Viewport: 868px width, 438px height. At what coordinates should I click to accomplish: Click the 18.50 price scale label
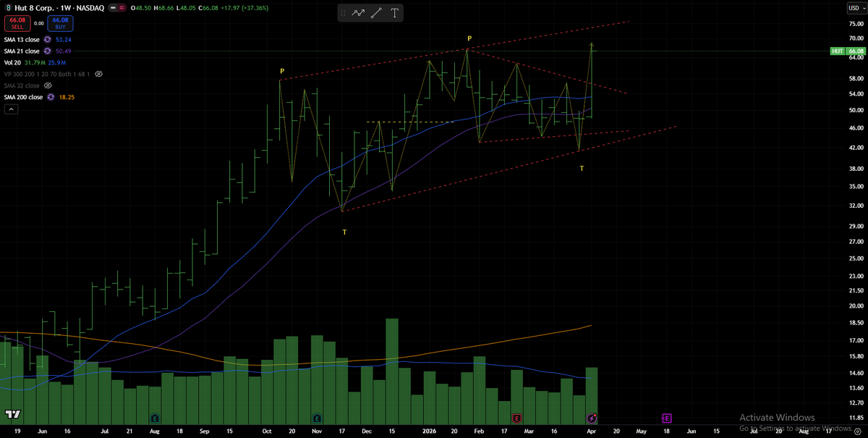(x=856, y=324)
